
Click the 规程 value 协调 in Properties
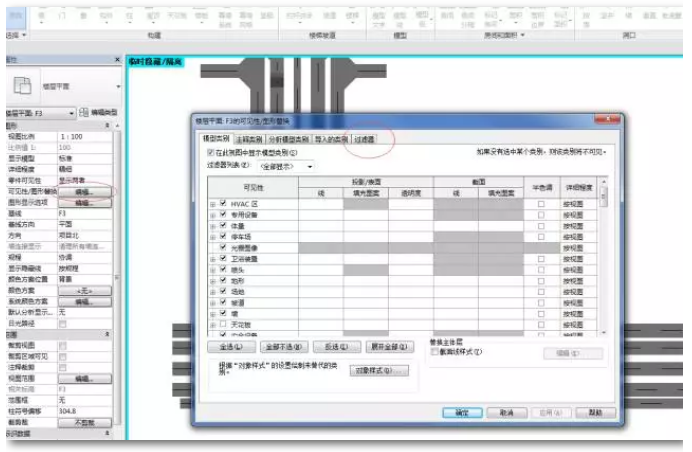(x=85, y=257)
